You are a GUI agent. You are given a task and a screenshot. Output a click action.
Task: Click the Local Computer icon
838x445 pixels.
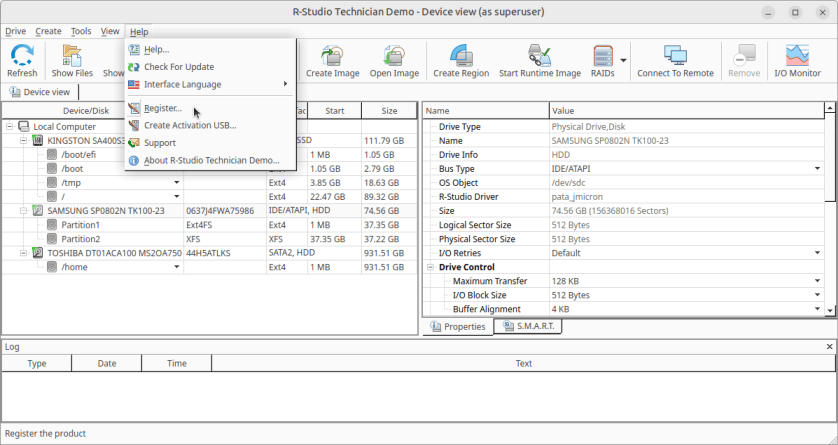(24, 127)
